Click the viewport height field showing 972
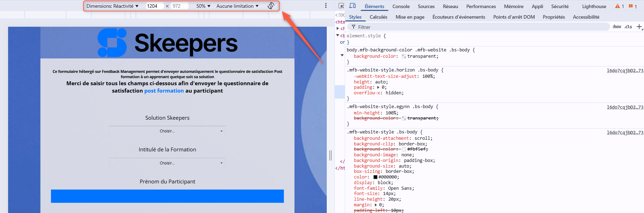The image size is (644, 213). (180, 6)
